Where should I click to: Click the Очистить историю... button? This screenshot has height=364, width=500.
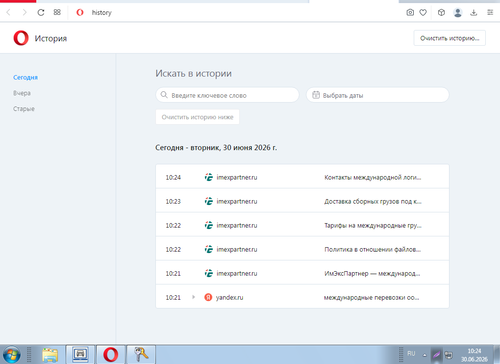[449, 38]
